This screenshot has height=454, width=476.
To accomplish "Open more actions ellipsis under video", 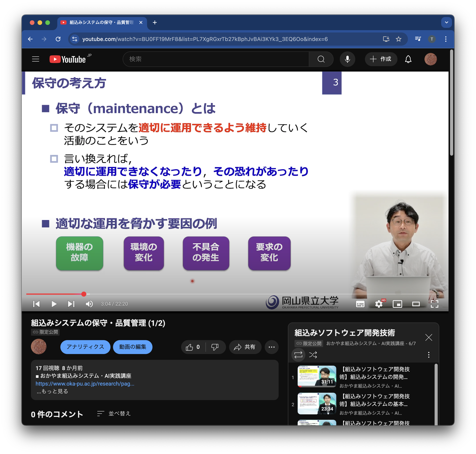I will tap(271, 347).
